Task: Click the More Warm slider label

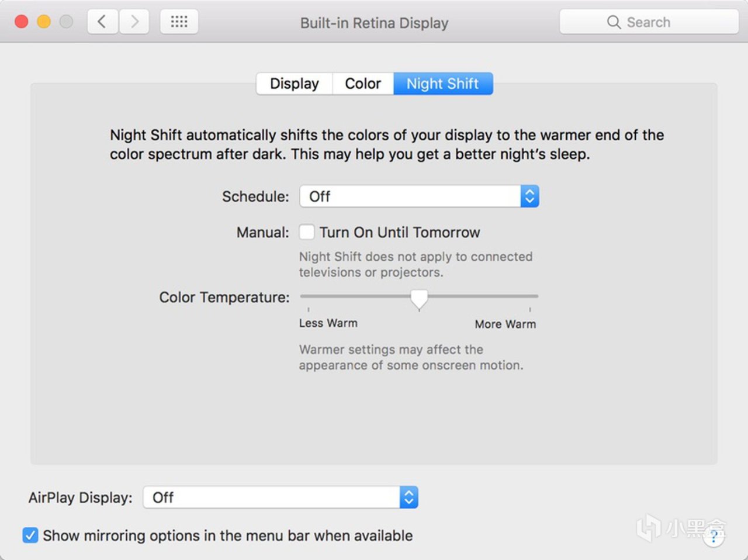Action: [x=505, y=324]
